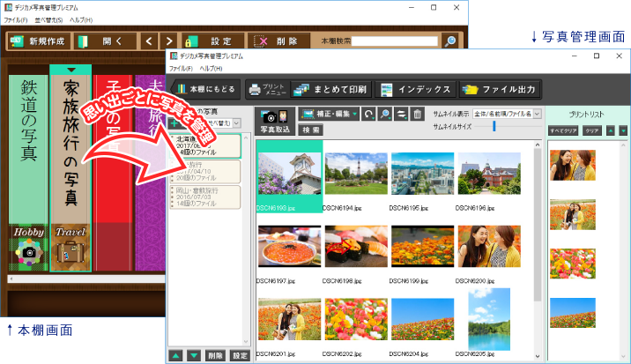Open the プリントメニュー printer button
The image size is (631, 364).
(x=268, y=89)
